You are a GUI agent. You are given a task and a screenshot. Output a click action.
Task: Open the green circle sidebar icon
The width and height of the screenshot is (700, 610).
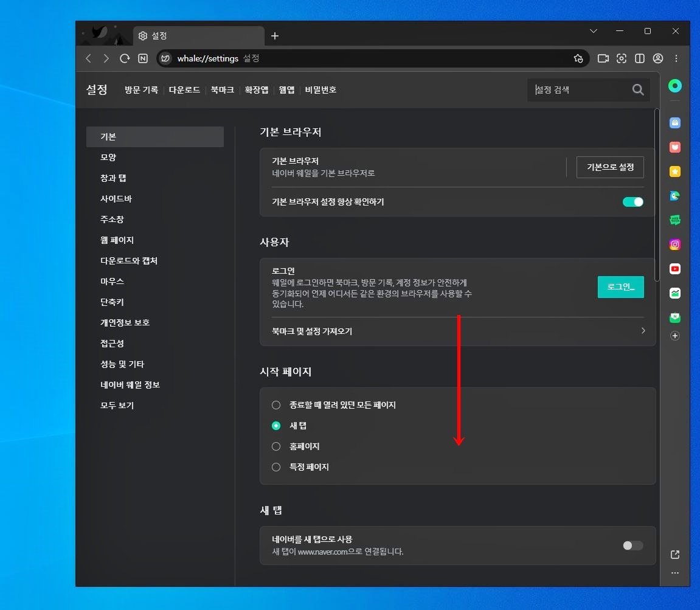[675, 86]
